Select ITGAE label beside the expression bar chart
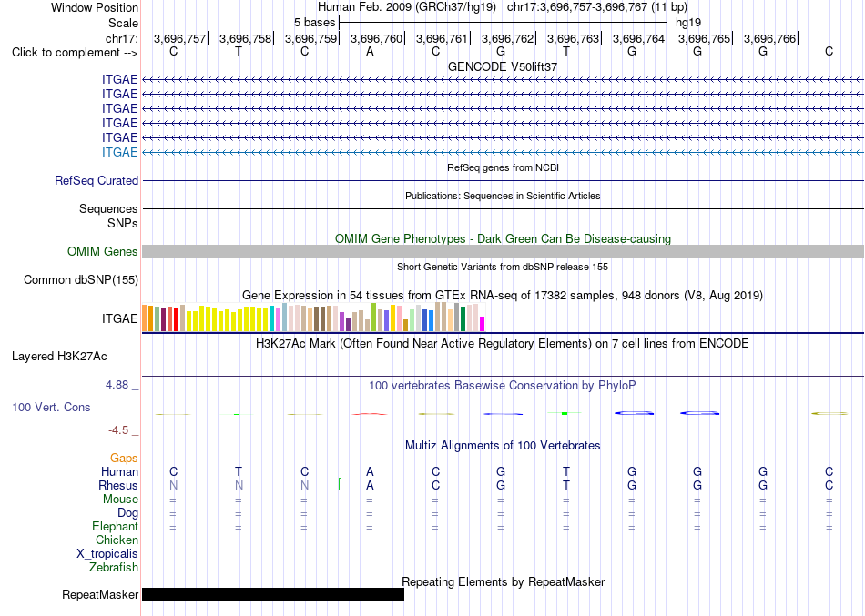This screenshot has width=865, height=616. [119, 318]
